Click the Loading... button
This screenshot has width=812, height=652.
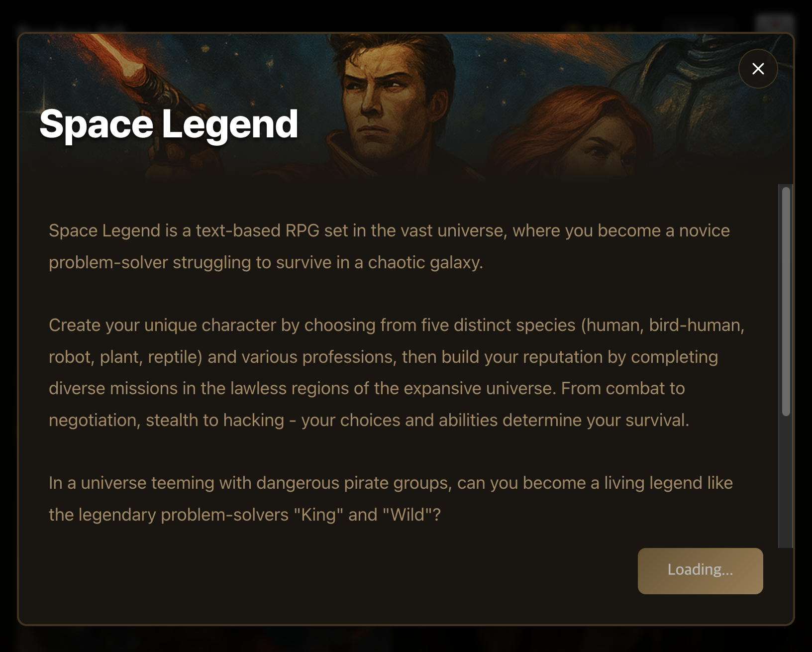[700, 570]
